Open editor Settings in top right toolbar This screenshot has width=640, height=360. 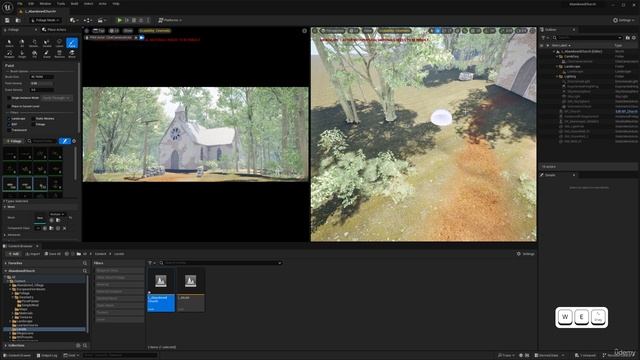624,20
